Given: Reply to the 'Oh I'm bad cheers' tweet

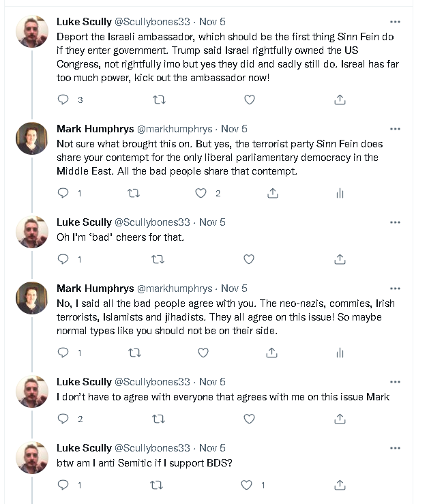Looking at the screenshot, I should tap(63, 259).
